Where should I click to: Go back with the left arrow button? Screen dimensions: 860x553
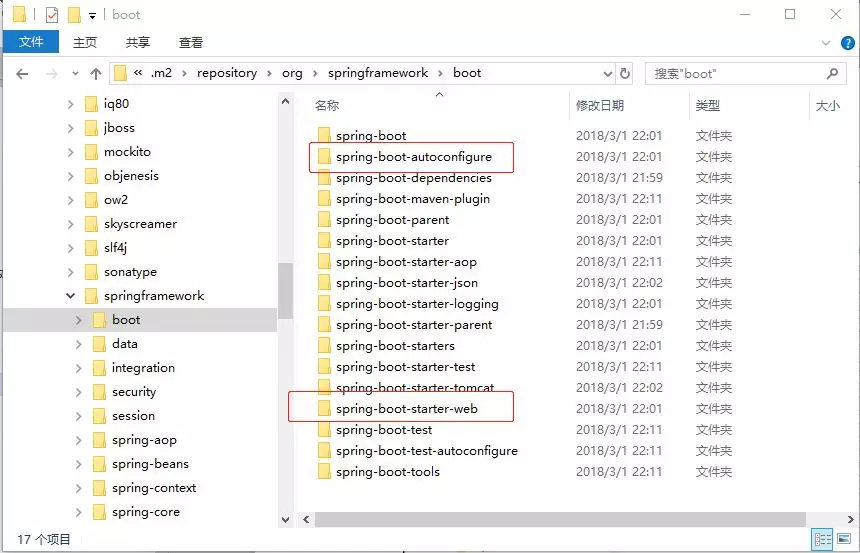coord(22,74)
